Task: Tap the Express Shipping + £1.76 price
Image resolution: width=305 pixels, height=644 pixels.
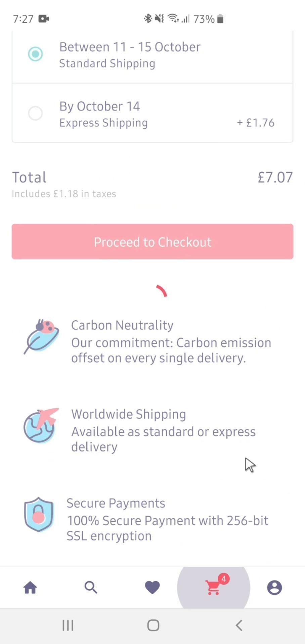Action: (x=256, y=123)
